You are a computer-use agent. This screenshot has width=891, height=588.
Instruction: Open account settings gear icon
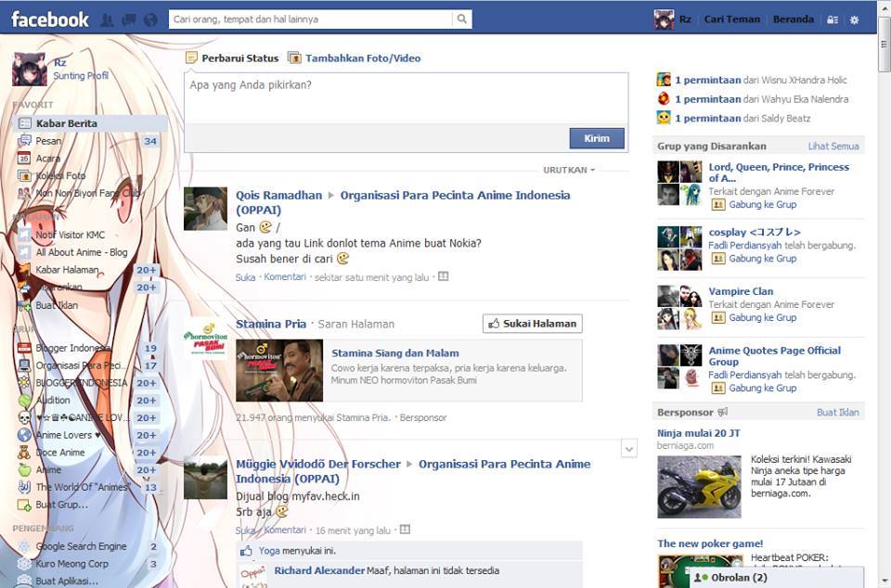[x=854, y=19]
